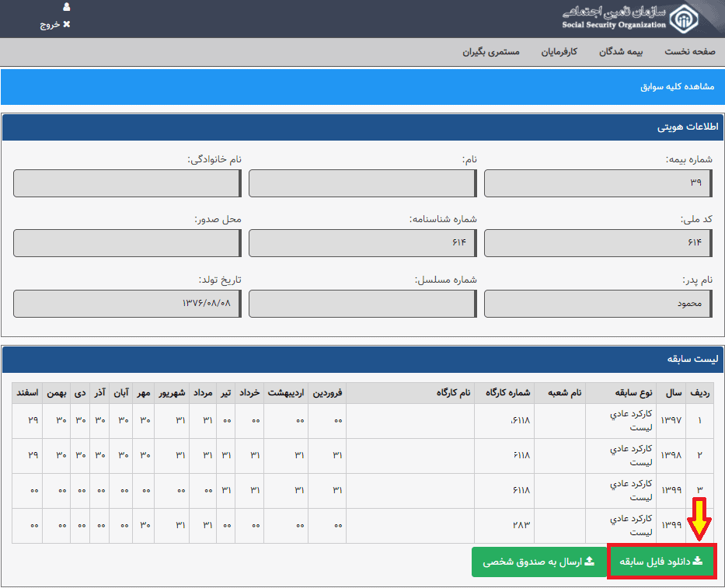
Task: Click the لیست سابقه panel header
Action: [363, 359]
